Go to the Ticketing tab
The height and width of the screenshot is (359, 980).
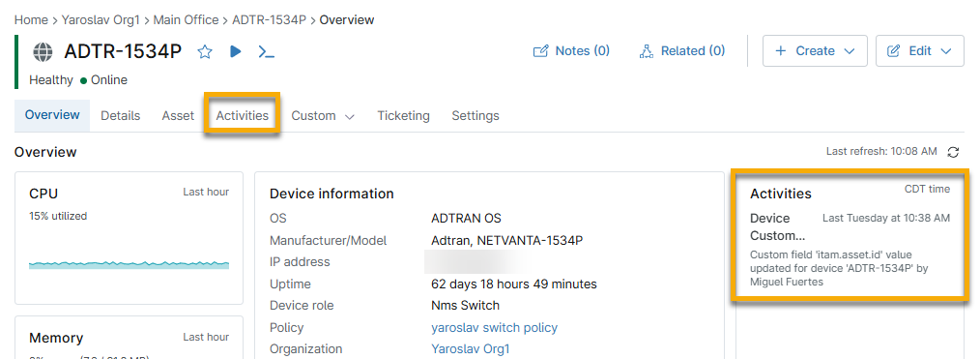(403, 116)
